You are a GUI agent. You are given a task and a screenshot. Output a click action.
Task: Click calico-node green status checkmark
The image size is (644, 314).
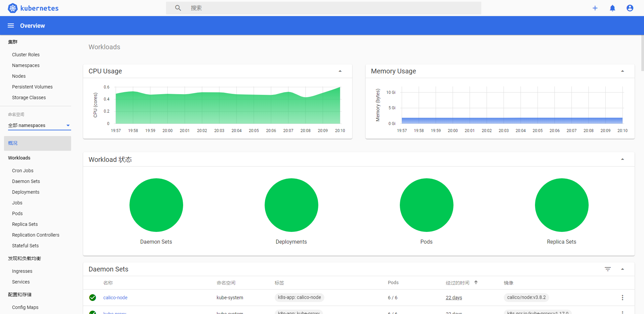[x=93, y=298]
